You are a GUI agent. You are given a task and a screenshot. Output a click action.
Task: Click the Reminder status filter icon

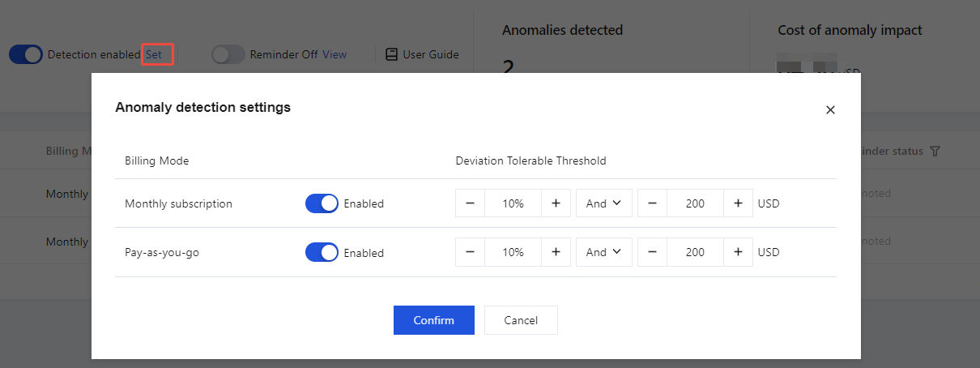click(x=935, y=152)
